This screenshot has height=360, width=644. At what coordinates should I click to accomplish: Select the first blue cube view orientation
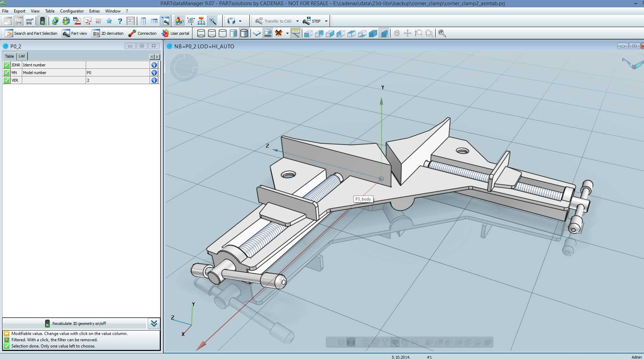(x=308, y=33)
